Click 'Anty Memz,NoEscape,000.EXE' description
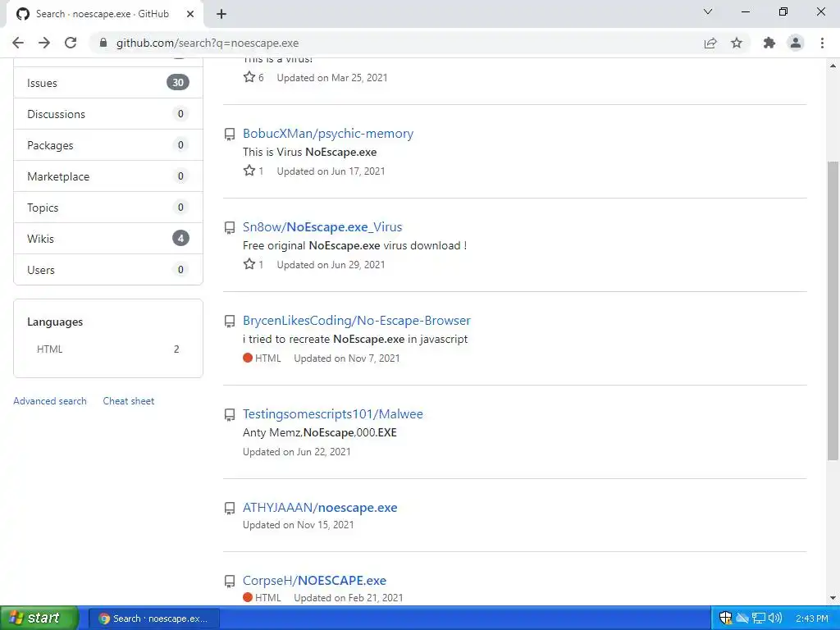 pyautogui.click(x=320, y=432)
